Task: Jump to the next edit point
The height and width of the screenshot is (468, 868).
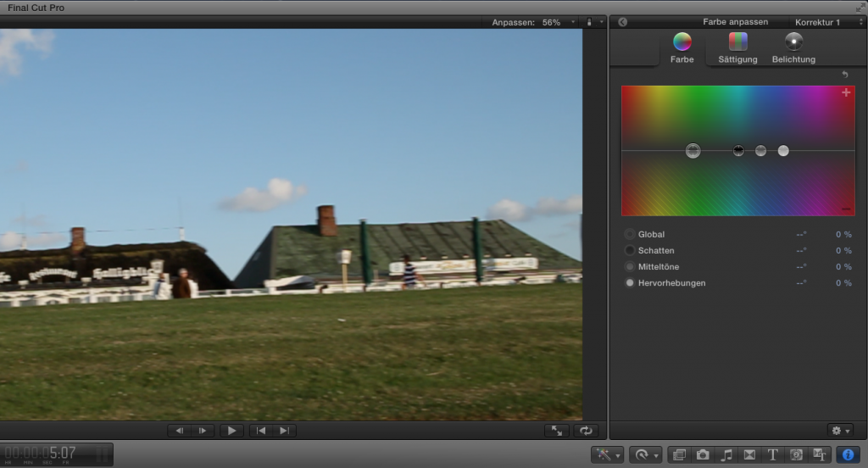Action: pos(285,431)
